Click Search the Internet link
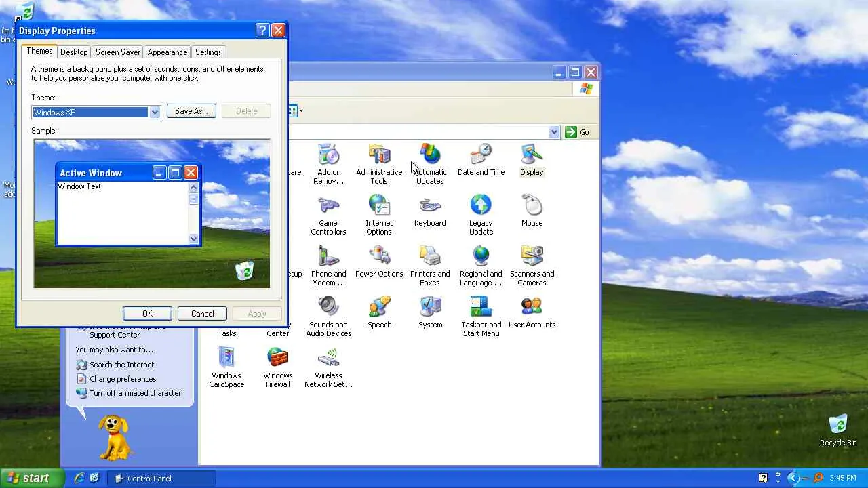 tap(121, 365)
